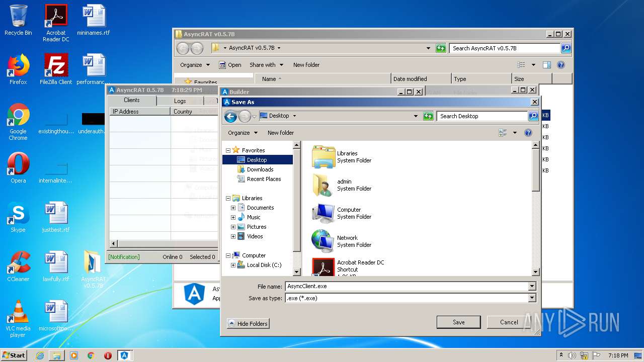Screen dimensions: 644x362
Task: Click the volume icon in system tray
Action: (572, 355)
